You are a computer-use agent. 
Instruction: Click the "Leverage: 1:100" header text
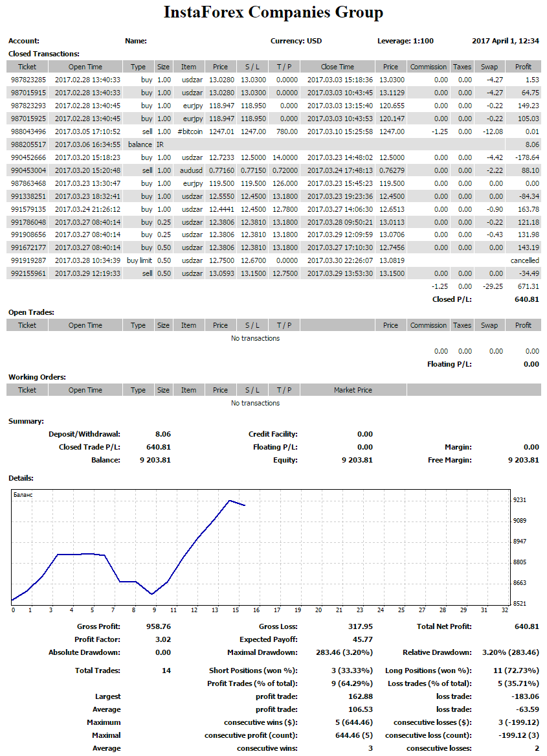point(405,41)
